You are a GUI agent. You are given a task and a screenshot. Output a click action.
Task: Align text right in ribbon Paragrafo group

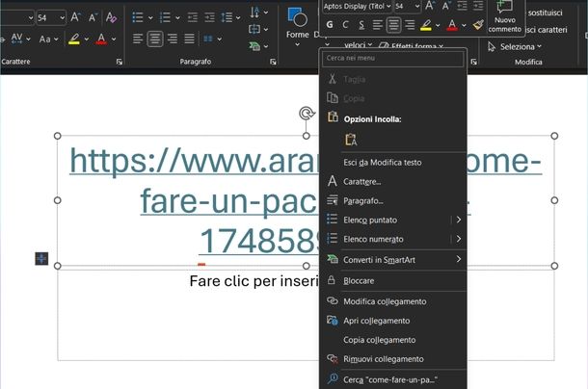(173, 39)
